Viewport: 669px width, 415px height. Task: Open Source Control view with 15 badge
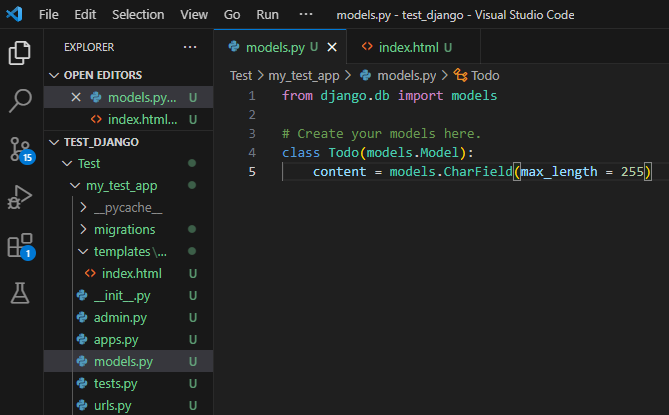click(x=21, y=150)
